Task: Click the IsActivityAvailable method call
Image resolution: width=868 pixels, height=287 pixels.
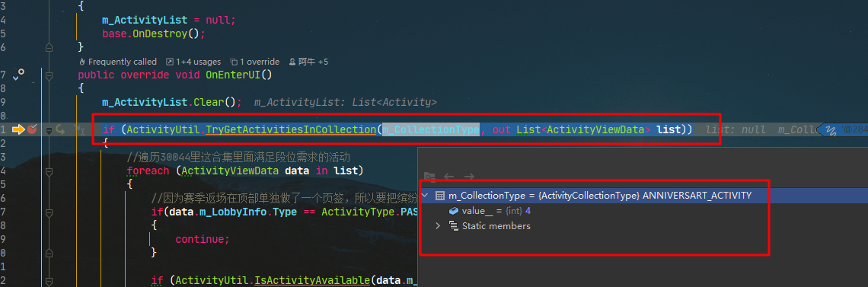Action: point(311,280)
